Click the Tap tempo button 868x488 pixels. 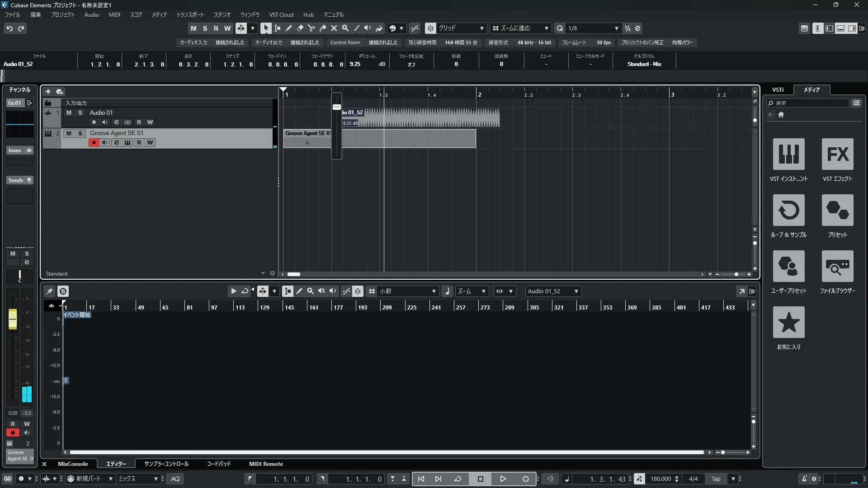coord(716,479)
